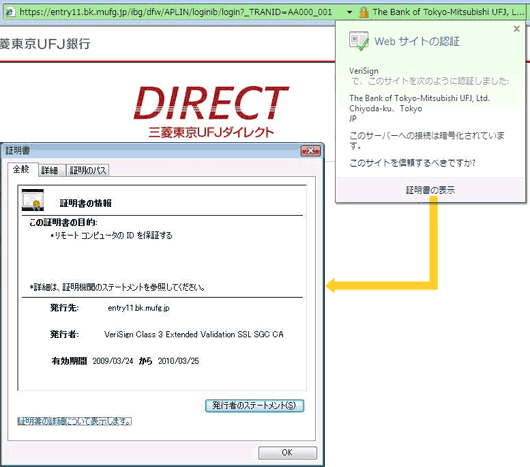530x467 pixels.
Task: Click the padlock security icon
Action: (364, 13)
